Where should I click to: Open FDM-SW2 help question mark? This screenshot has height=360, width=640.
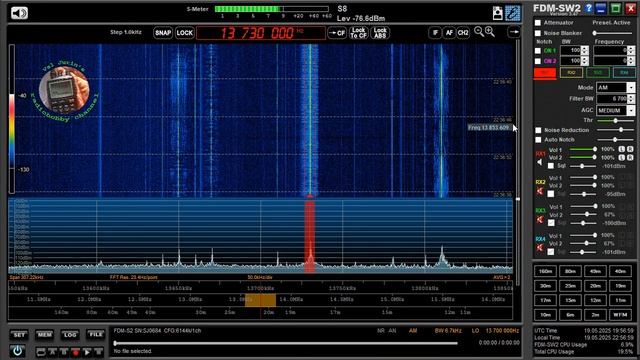pyautogui.click(x=589, y=8)
